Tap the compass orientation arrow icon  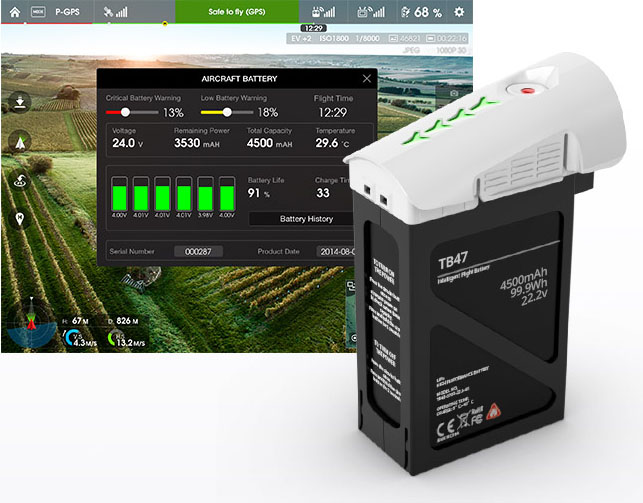pos(20,142)
